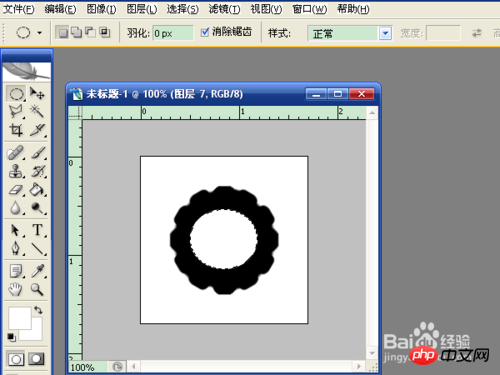
Task: Click the horizontal scrollbar left arrow
Action: (x=134, y=367)
